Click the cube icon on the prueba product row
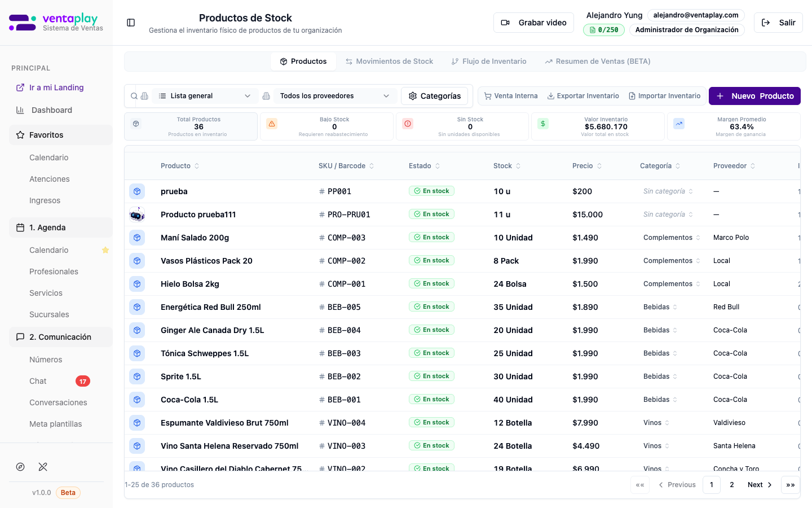The width and height of the screenshot is (812, 508). tap(137, 191)
